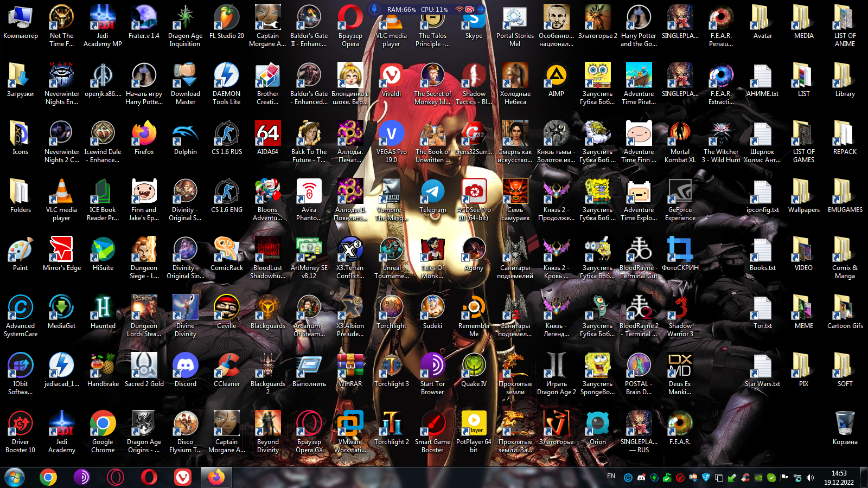Launch ACDSee Pro 10 (64-bit) icon
This screenshot has height=488, width=868.
[474, 200]
